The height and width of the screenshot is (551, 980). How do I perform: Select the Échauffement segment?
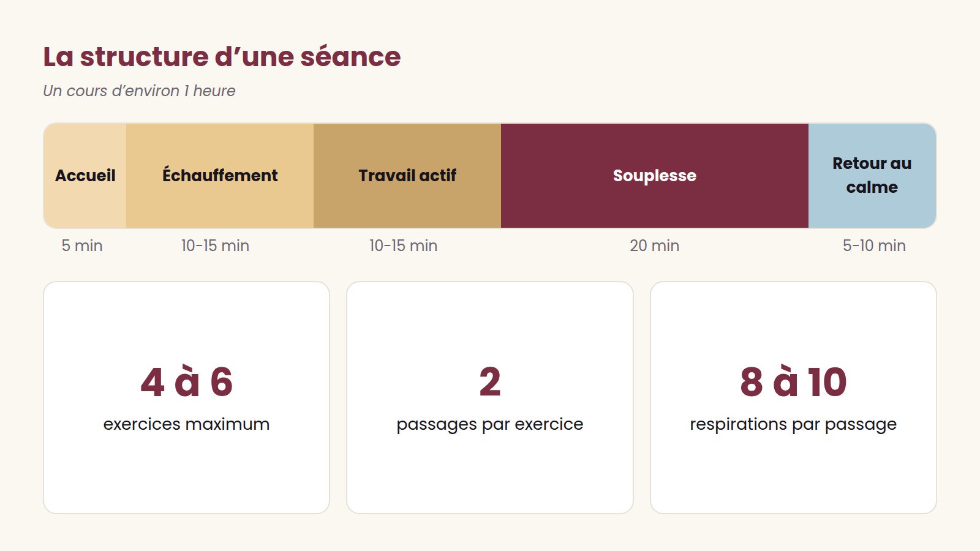click(x=220, y=176)
